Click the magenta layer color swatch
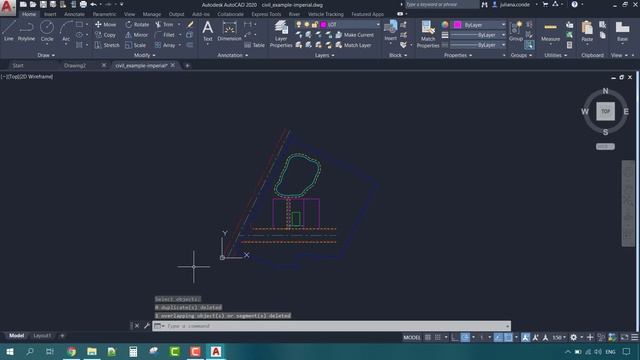Image resolution: width=640 pixels, height=360 pixels. (x=323, y=24)
